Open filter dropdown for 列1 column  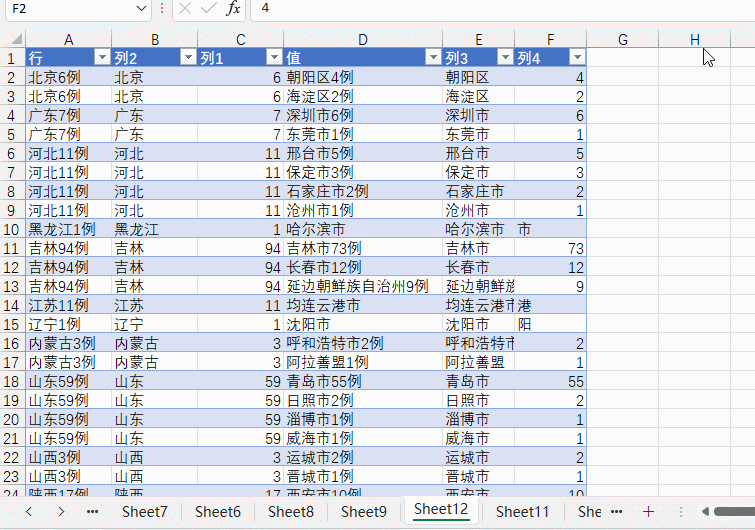274,58
